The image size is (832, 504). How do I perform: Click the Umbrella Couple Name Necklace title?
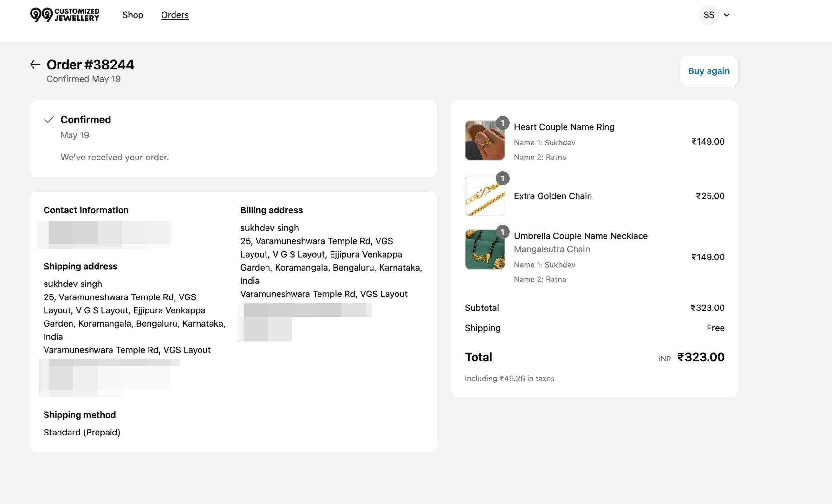pos(581,236)
